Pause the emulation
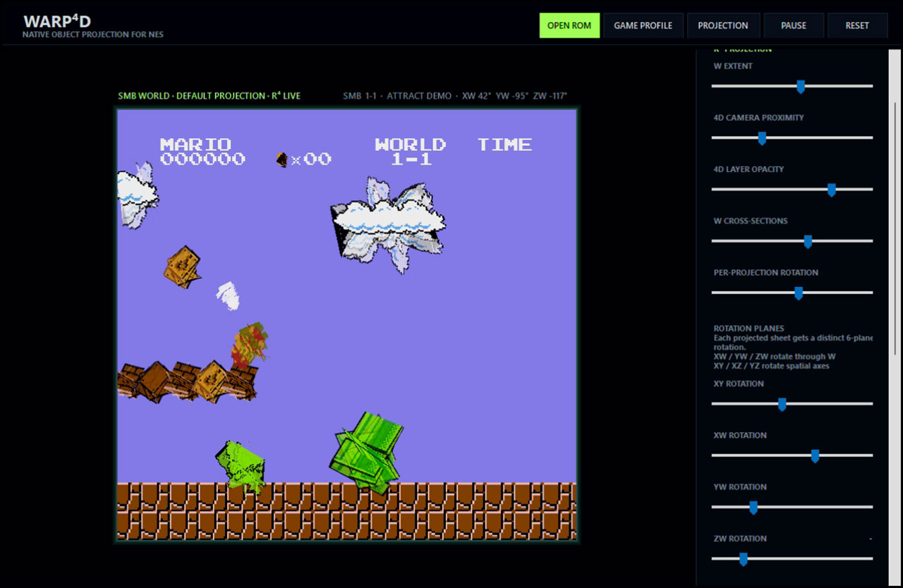The width and height of the screenshot is (903, 588). click(794, 25)
